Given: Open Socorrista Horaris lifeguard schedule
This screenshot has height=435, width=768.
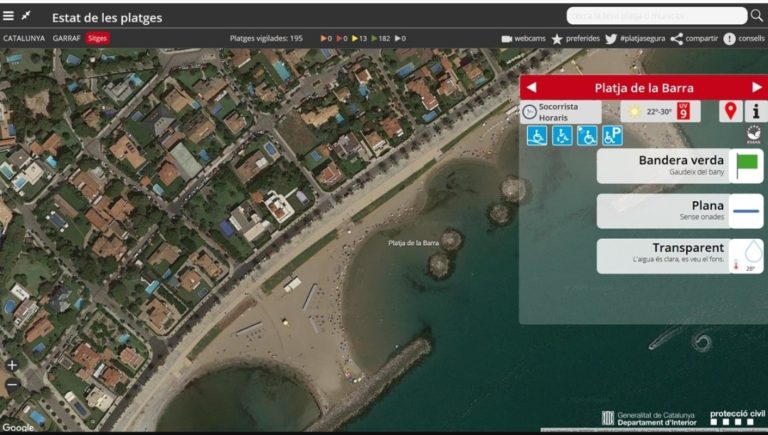Looking at the screenshot, I should [x=561, y=111].
